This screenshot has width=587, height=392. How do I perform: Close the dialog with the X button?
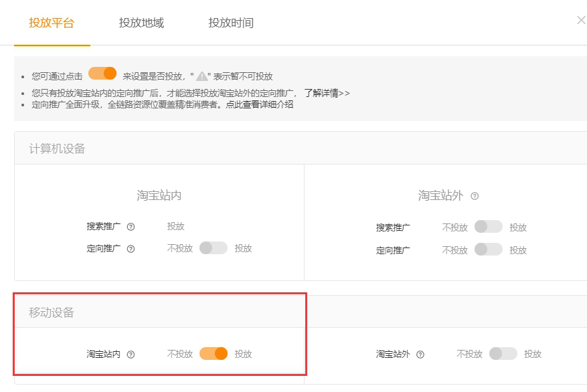[580, 20]
